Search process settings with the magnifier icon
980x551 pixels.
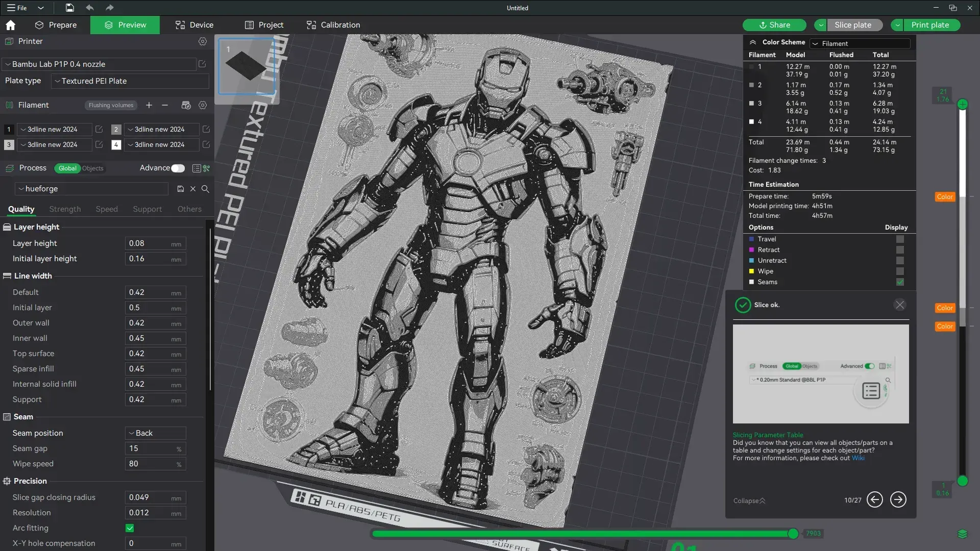click(x=205, y=189)
